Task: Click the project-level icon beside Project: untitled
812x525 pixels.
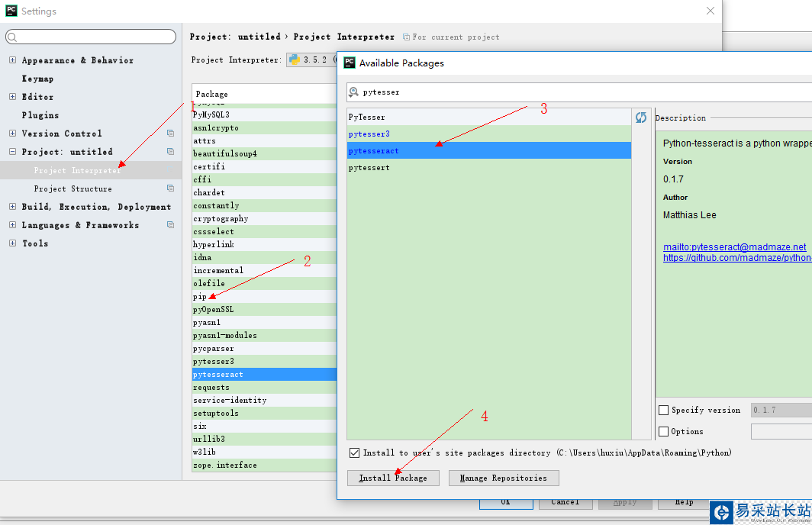Action: (170, 152)
